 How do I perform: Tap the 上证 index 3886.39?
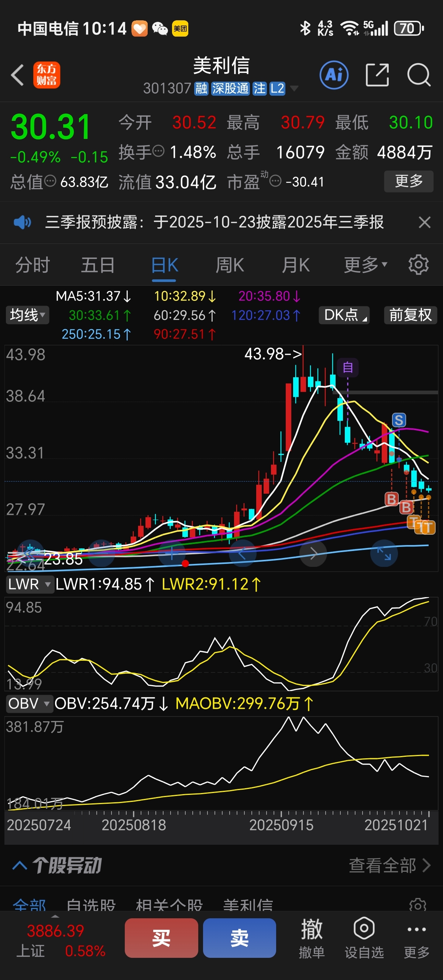pos(55,931)
